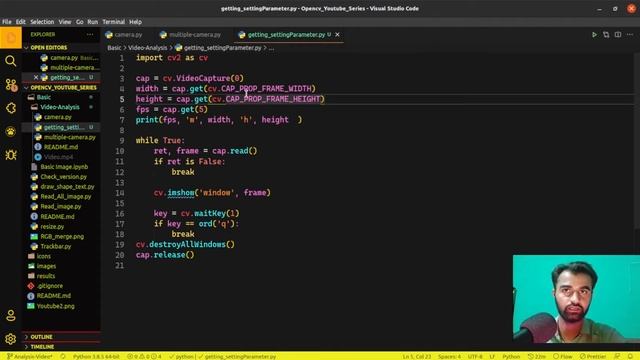Open the Selection menu
The width and height of the screenshot is (640, 360).
[42, 22]
